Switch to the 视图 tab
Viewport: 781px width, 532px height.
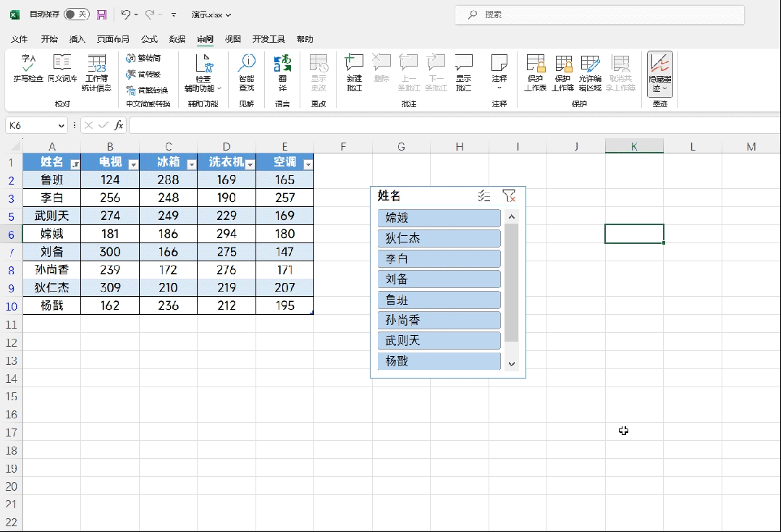pos(232,39)
